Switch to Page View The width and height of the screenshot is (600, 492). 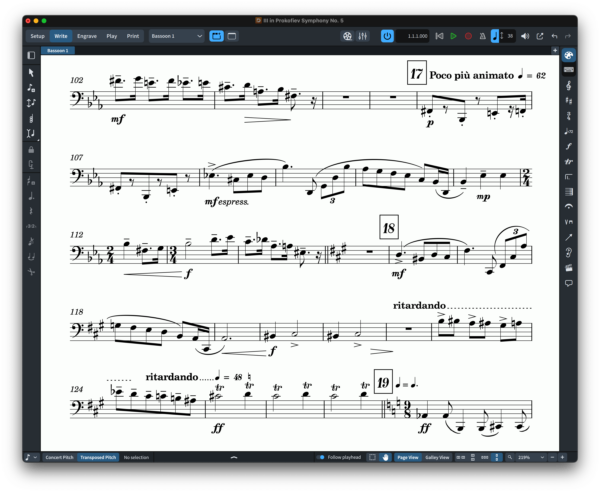(408, 457)
